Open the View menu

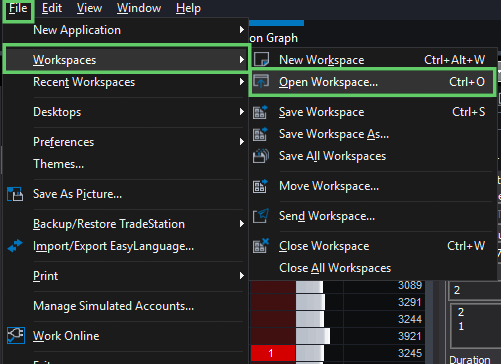click(x=89, y=8)
